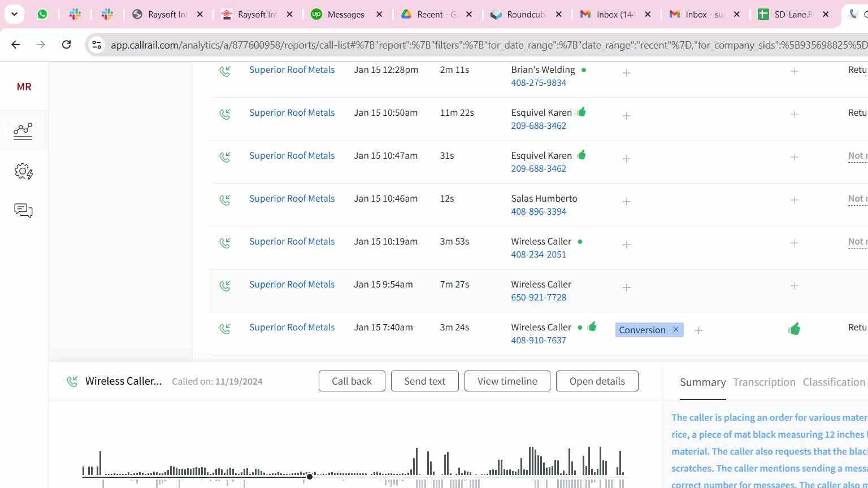
Task: Remove the Conversion tag with its X
Action: (x=675, y=329)
